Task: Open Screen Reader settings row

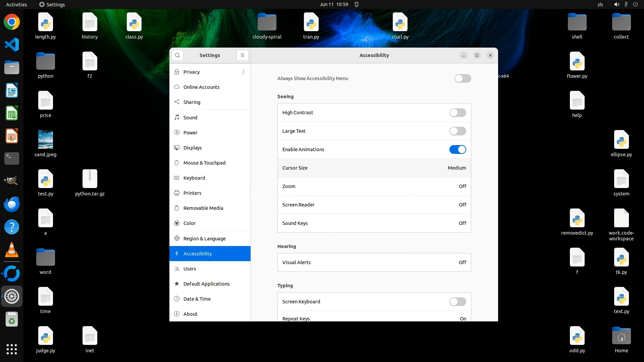Action: coord(374,205)
